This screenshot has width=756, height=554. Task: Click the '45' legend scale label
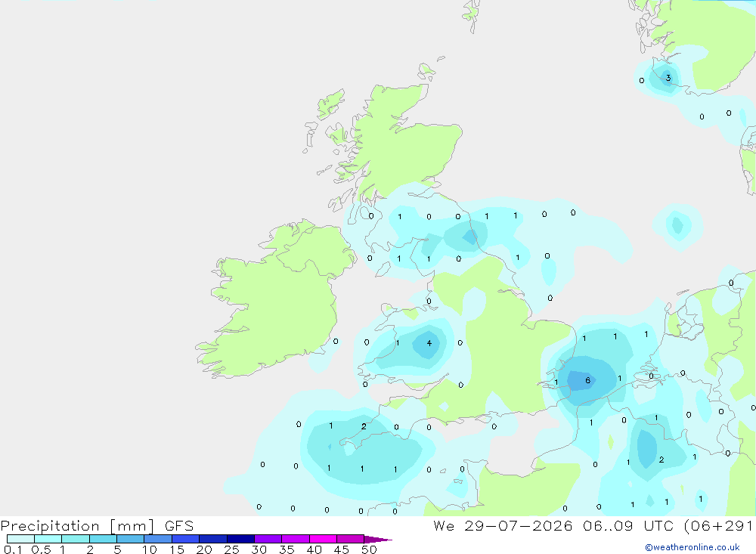pyautogui.click(x=342, y=549)
